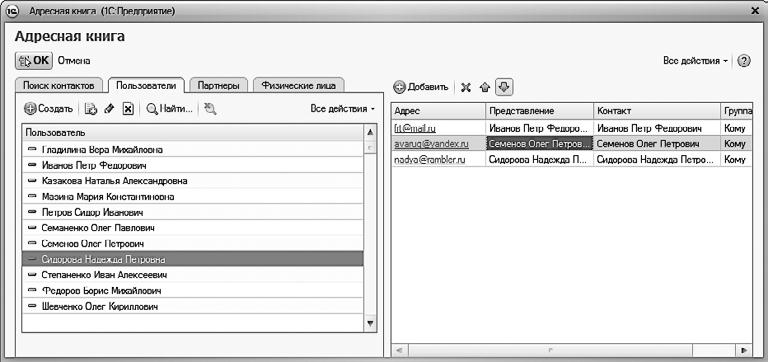This screenshot has height=362, width=768.
Task: Switch to the Партнеры tab
Action: click(218, 85)
